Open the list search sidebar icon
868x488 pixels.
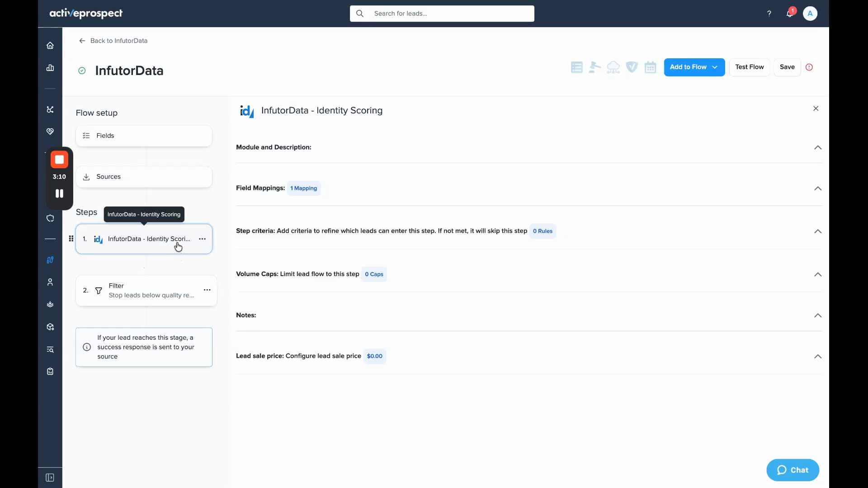pos(50,349)
